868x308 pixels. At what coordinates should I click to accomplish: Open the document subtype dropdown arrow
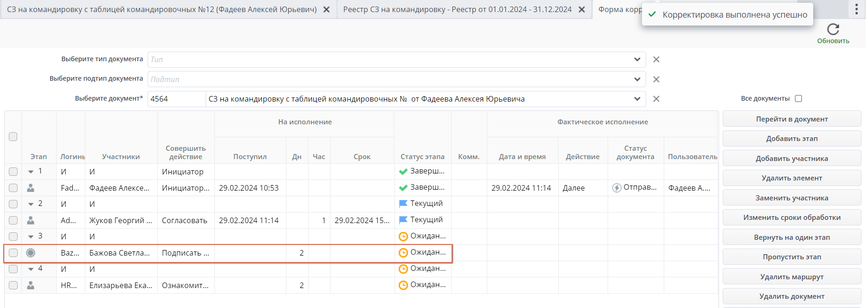[x=637, y=79]
